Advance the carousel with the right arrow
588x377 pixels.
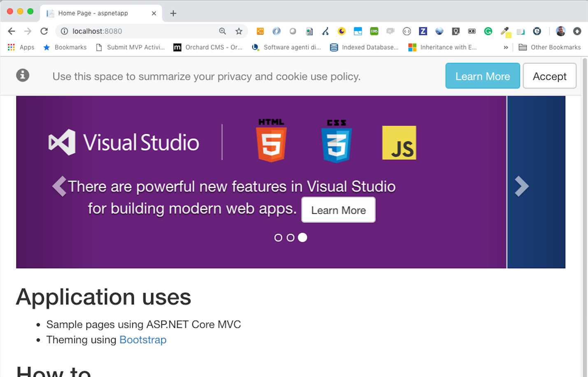(521, 186)
